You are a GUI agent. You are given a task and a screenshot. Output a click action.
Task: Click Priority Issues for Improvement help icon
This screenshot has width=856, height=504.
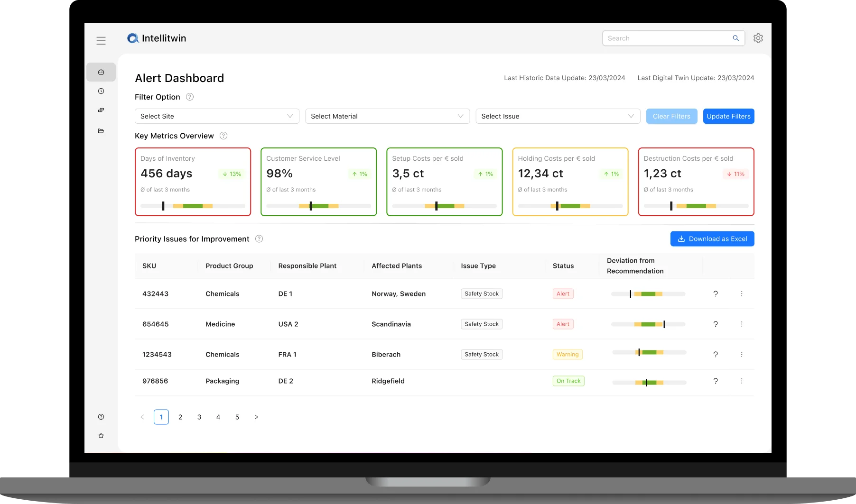pyautogui.click(x=259, y=239)
